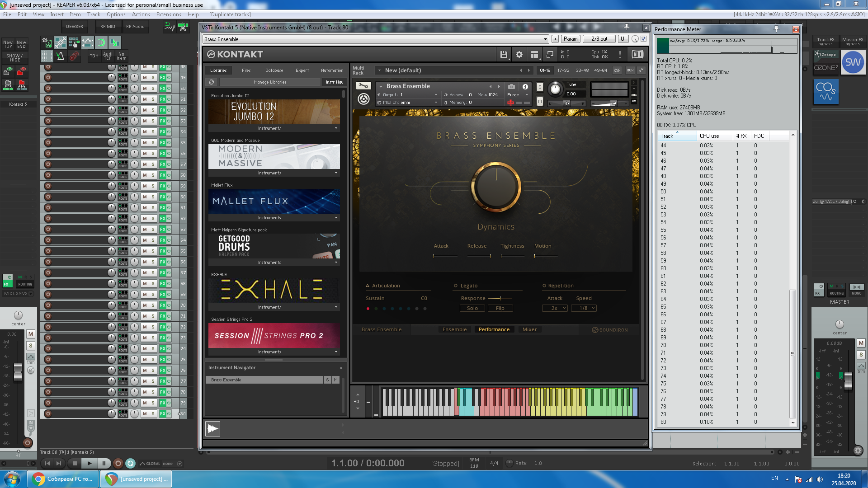This screenshot has height=488, width=868.
Task: Click the instrument info icon
Action: [x=525, y=86]
